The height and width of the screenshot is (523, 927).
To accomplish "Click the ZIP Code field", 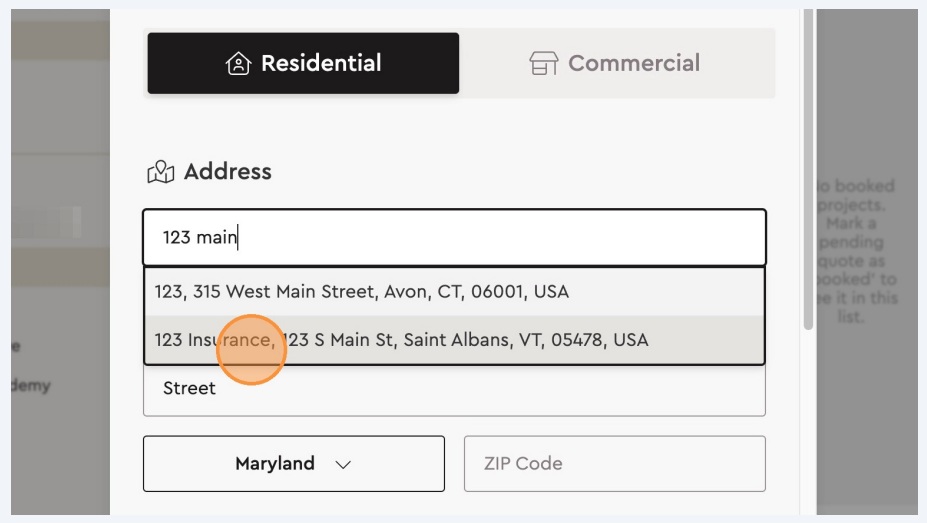I will [614, 463].
